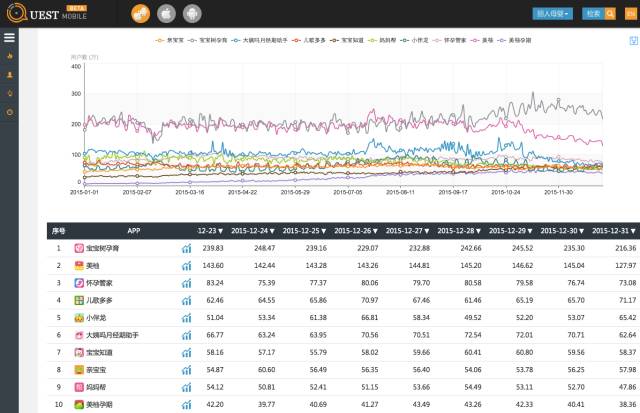Open the QuestMobile logo home link
The image size is (640, 413).
point(47,13)
